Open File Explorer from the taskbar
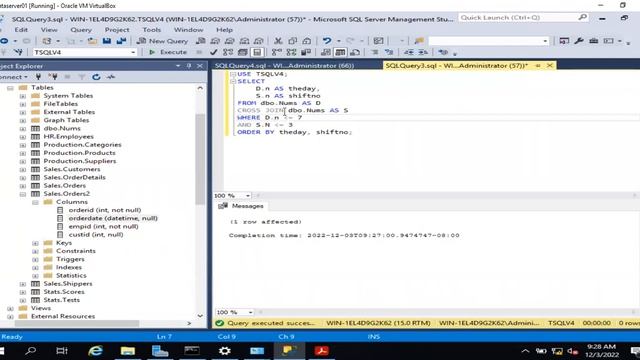Viewport: 640px width, 360px height. (x=128, y=351)
